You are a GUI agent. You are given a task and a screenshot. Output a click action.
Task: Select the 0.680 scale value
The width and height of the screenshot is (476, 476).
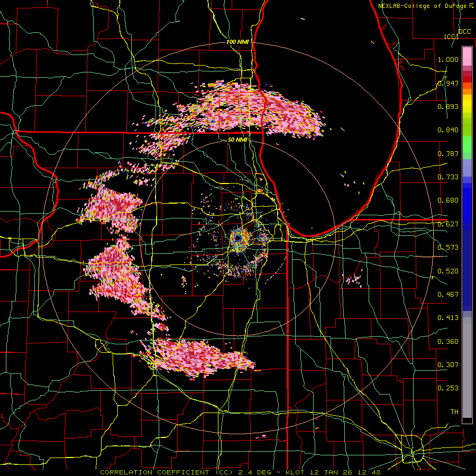pyautogui.click(x=448, y=200)
